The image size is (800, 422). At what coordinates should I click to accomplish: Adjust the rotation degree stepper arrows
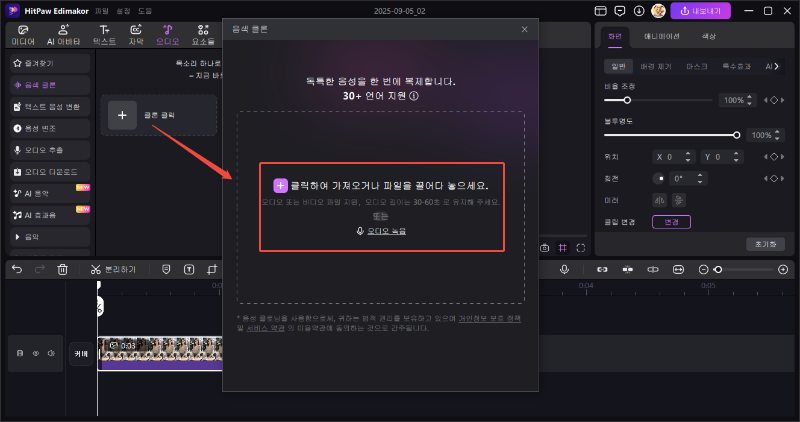click(699, 179)
